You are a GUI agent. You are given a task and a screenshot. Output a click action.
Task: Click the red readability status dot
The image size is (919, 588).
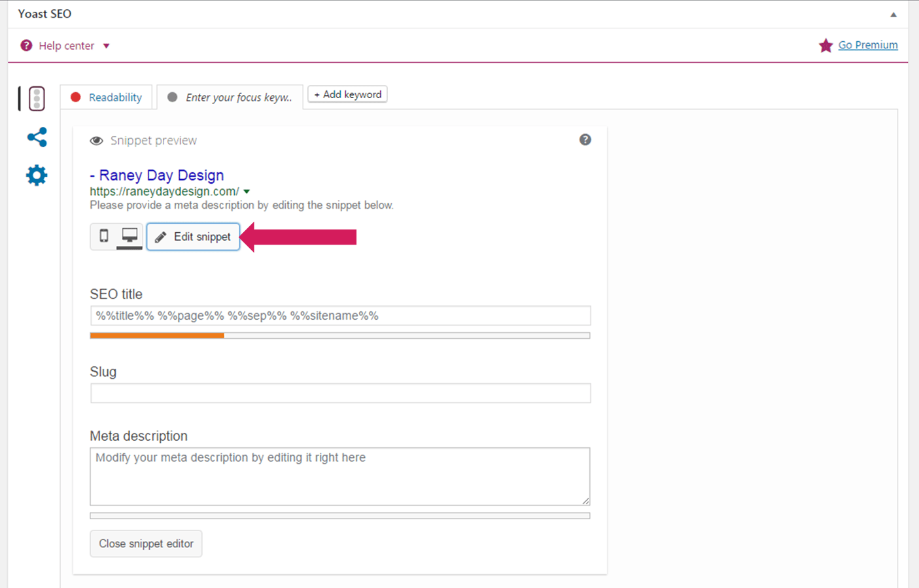(x=76, y=97)
